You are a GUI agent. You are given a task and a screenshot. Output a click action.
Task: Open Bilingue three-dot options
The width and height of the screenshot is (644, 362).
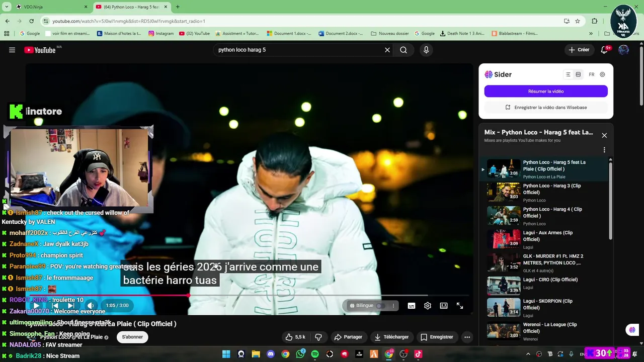pos(393,306)
